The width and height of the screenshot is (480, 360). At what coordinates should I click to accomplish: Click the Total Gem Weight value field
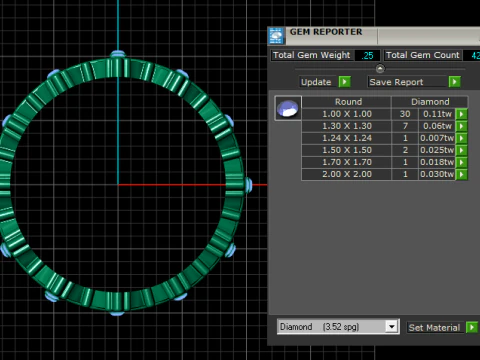(367, 55)
